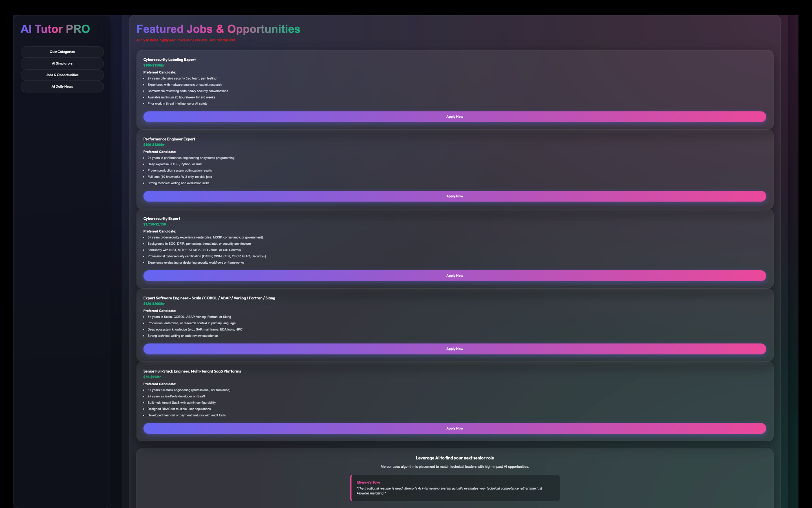Image resolution: width=812 pixels, height=508 pixels.
Task: Click the $75-$95/hr pay rate
Action: click(152, 377)
